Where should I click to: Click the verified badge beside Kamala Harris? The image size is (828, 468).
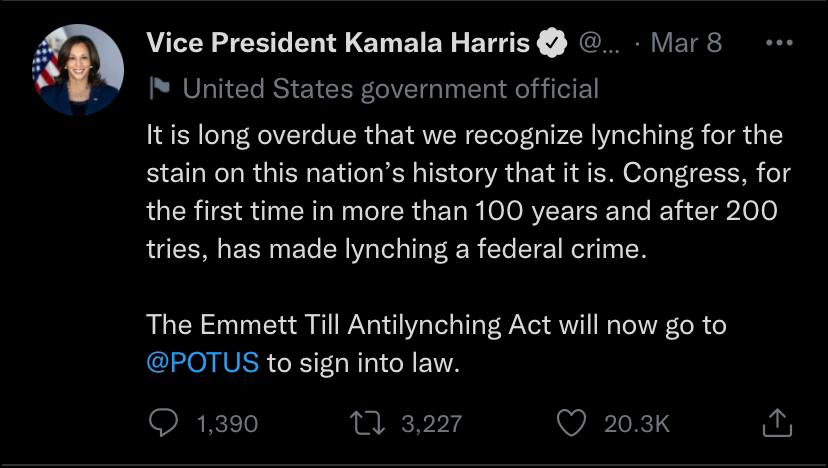(553, 43)
